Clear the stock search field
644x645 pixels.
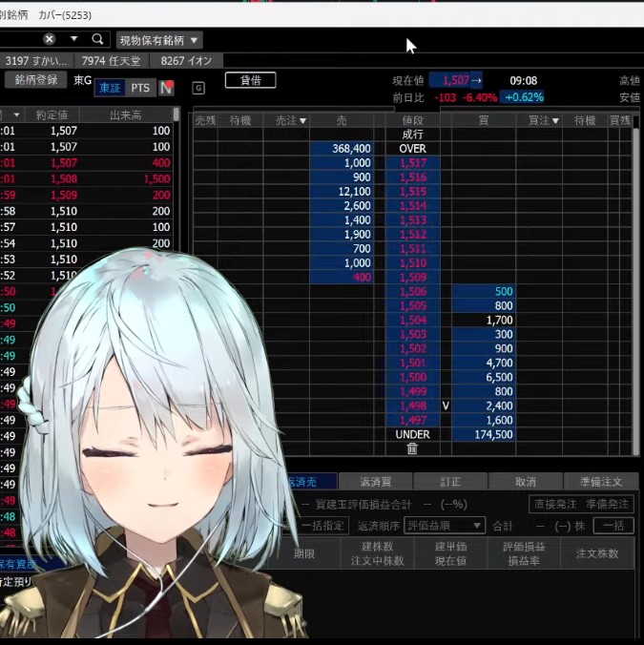pyautogui.click(x=50, y=39)
